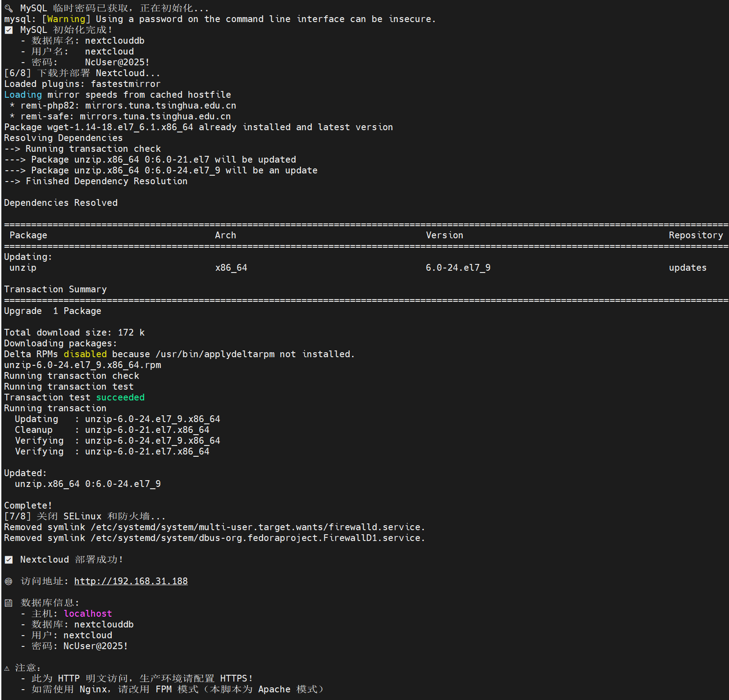Click the "注意:" heading
This screenshot has width=729, height=700.
(x=28, y=668)
